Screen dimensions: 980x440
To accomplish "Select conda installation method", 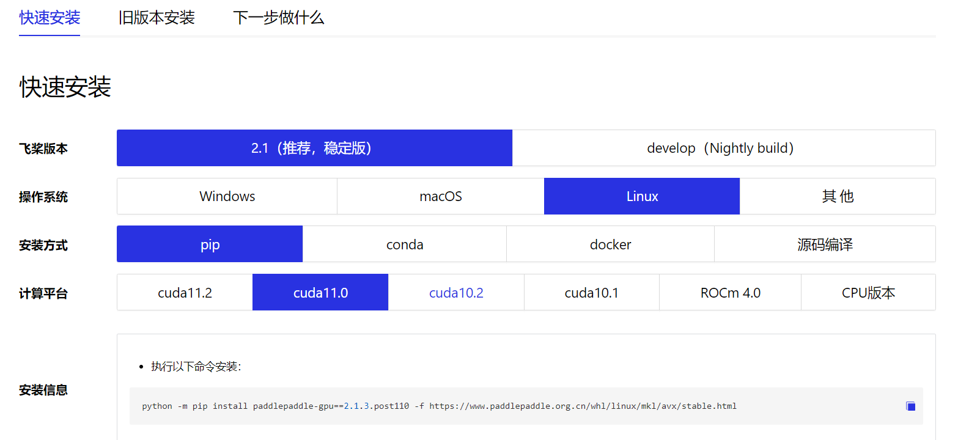I will pos(405,244).
